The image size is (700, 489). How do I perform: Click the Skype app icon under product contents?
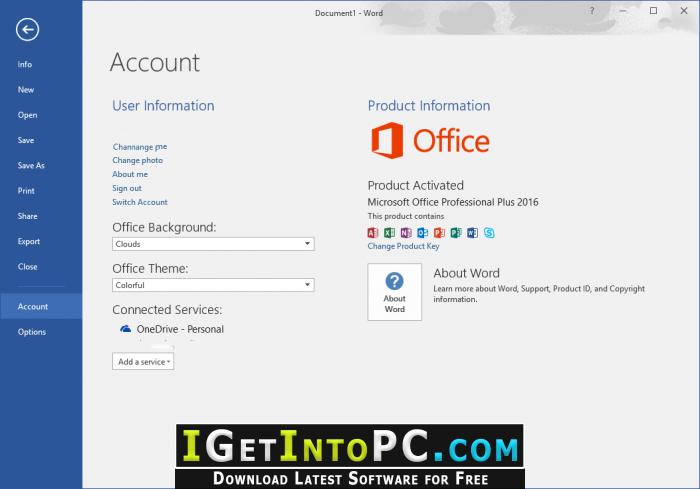(489, 233)
